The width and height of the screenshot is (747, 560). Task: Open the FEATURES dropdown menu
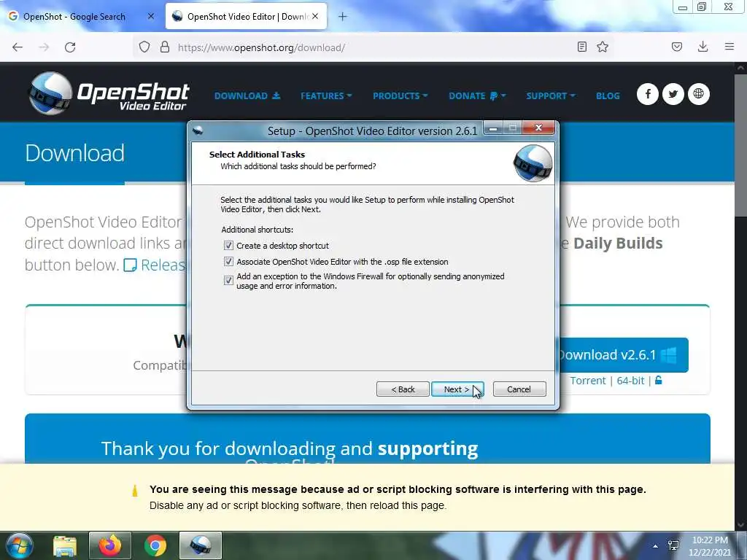coord(326,96)
